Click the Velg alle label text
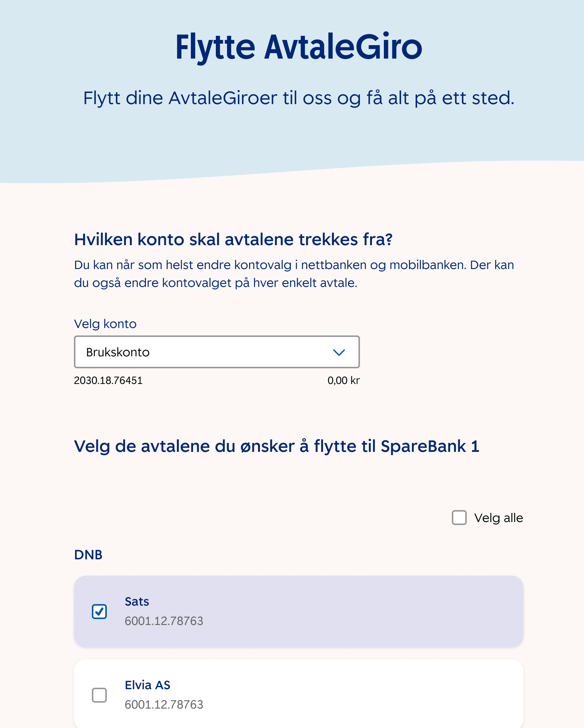Screen dimensions: 584x728 pyautogui.click(x=498, y=518)
